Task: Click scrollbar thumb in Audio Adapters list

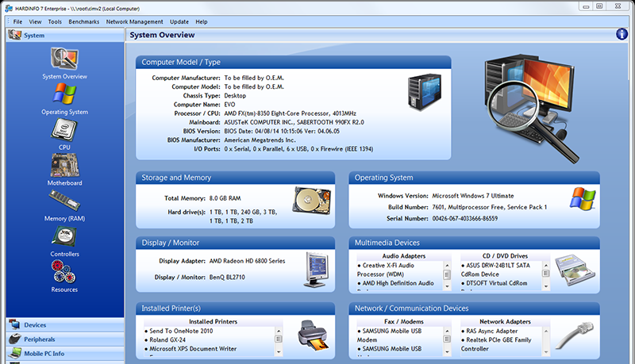Action: coord(447,274)
